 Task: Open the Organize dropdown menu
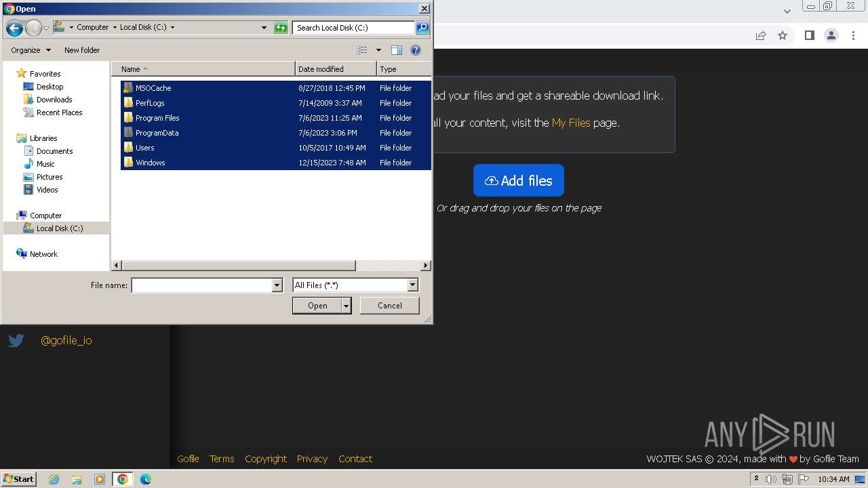pos(31,50)
